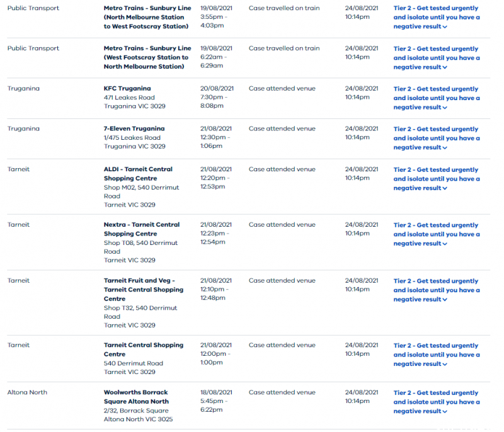Expand Tier 2 advice for West Footscray to North Melbourne train
Image resolution: width=504 pixels, height=432 pixels.
pyautogui.click(x=437, y=58)
